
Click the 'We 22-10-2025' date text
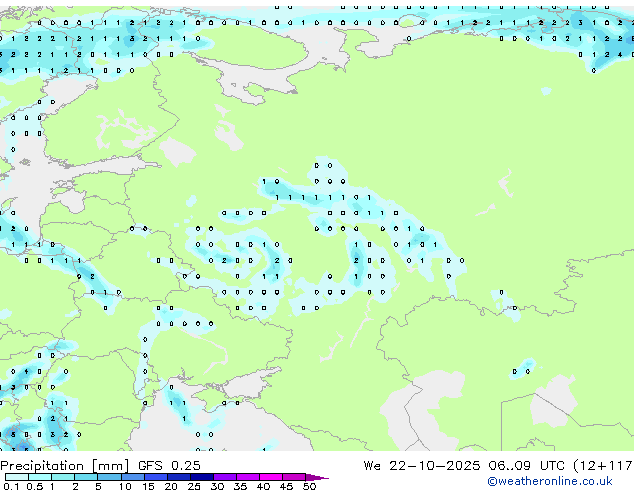(x=422, y=465)
